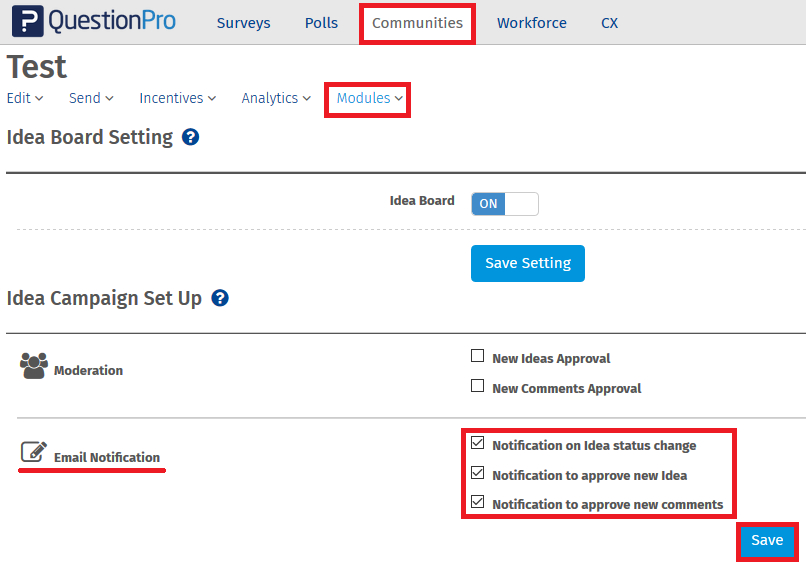
Task: Click the QuestionPro logo icon
Action: pyautogui.click(x=28, y=22)
